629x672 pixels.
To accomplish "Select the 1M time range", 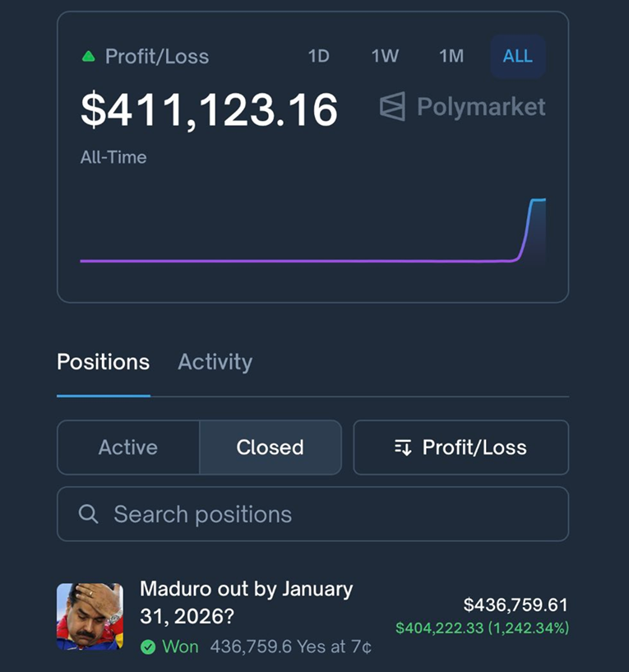I will tap(451, 56).
